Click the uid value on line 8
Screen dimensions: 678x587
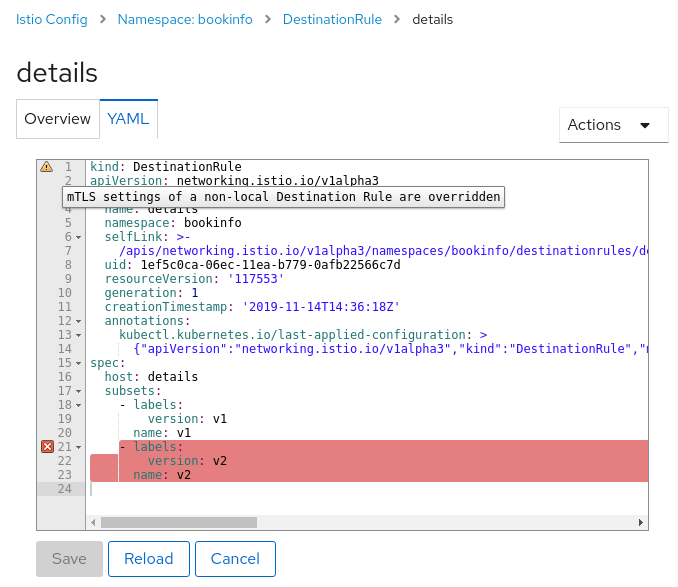click(271, 265)
